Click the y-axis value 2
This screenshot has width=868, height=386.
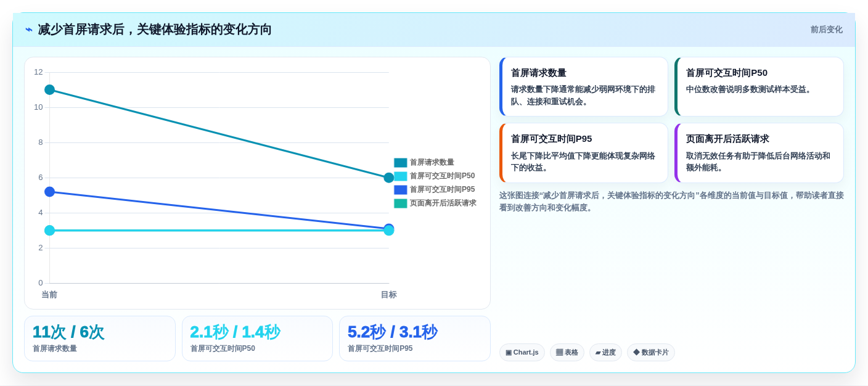click(x=41, y=248)
